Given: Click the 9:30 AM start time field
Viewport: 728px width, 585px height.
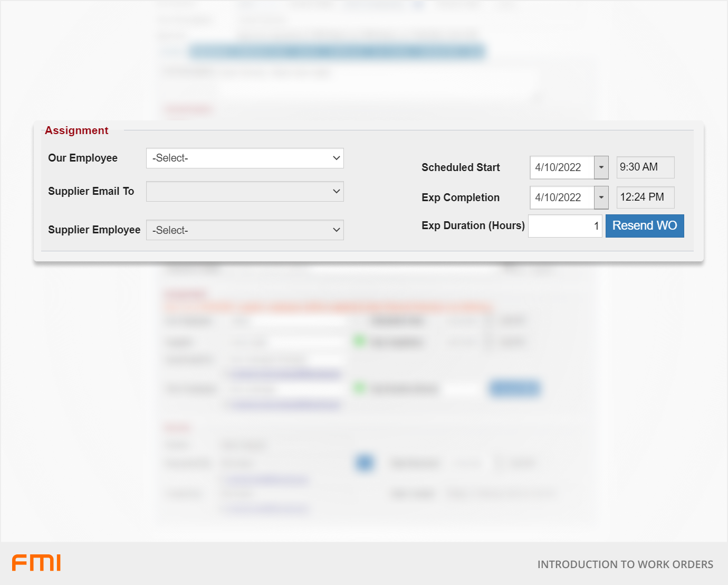Looking at the screenshot, I should tap(645, 167).
